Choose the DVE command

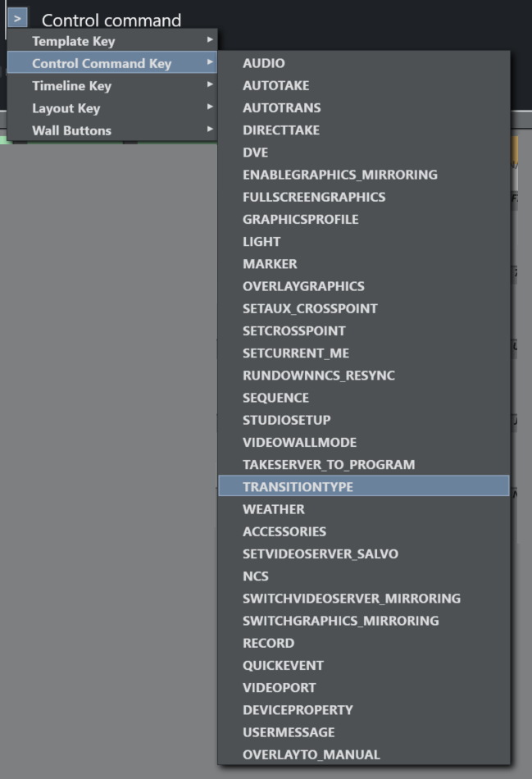pyautogui.click(x=256, y=153)
